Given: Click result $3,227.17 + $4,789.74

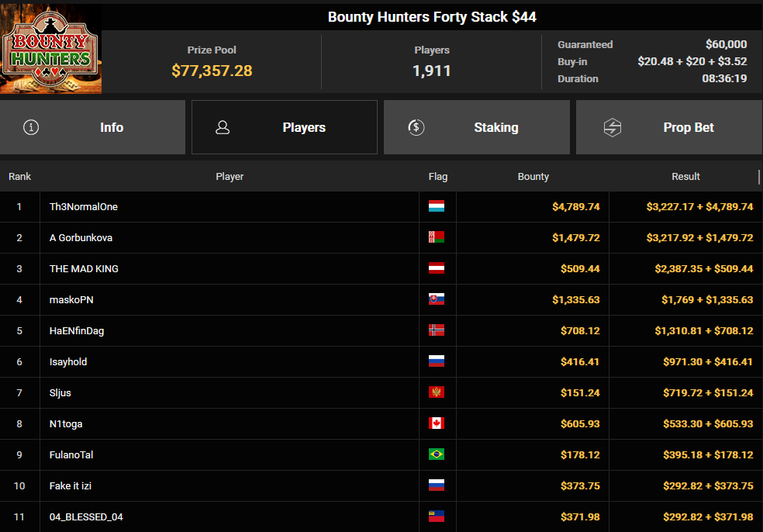Looking at the screenshot, I should click(x=699, y=207).
